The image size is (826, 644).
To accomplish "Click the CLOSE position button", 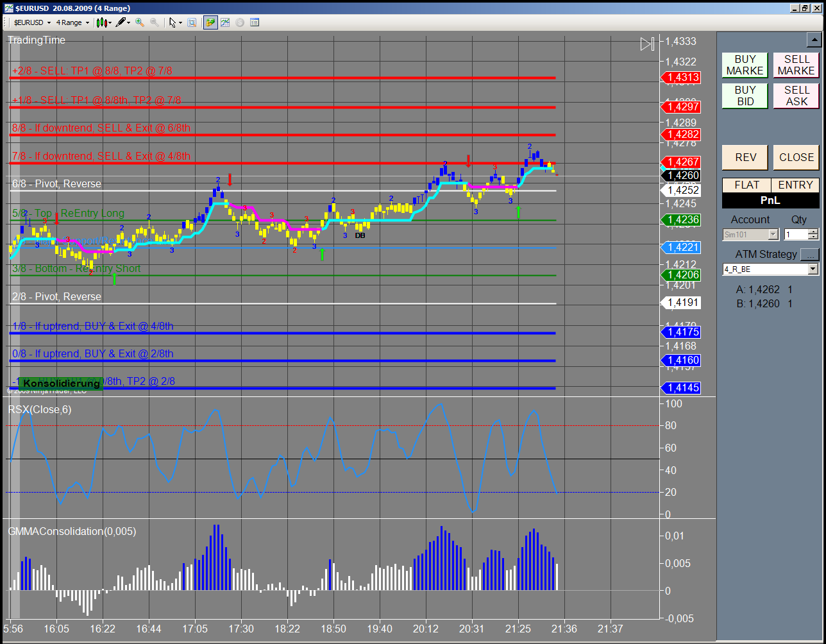I will [796, 157].
